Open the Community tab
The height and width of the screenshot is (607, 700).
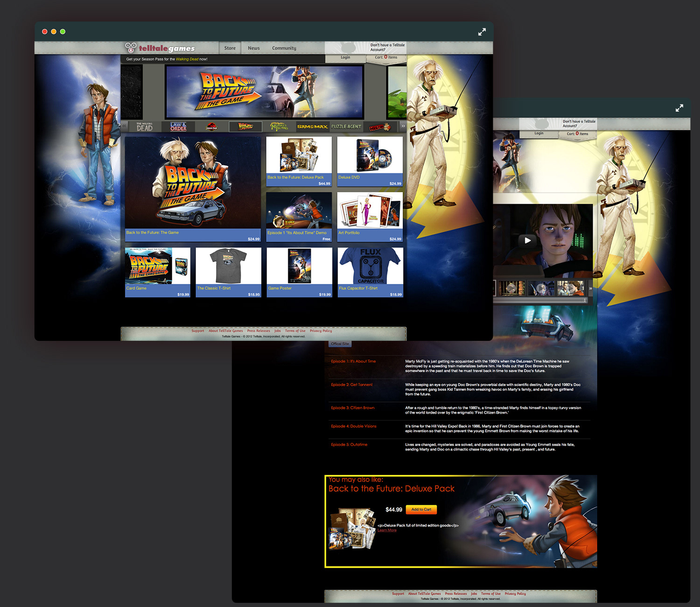tap(284, 48)
